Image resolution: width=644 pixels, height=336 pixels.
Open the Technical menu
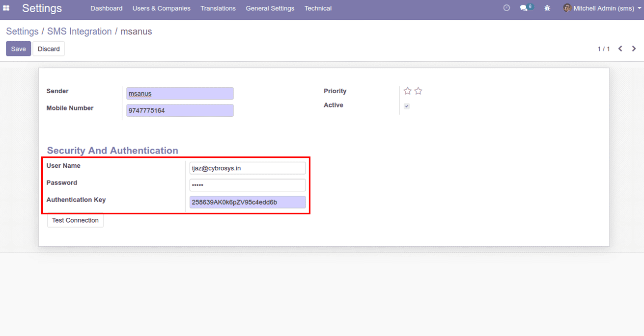(318, 8)
